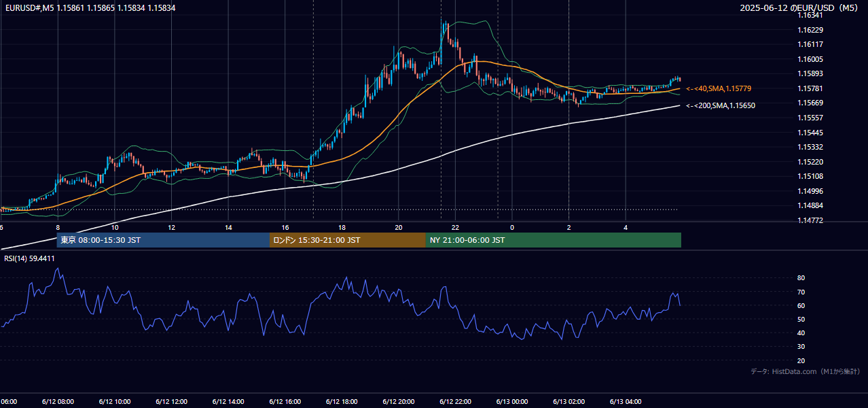Click the 1.15332 price axis label
The width and height of the screenshot is (868, 408).
pyautogui.click(x=811, y=147)
